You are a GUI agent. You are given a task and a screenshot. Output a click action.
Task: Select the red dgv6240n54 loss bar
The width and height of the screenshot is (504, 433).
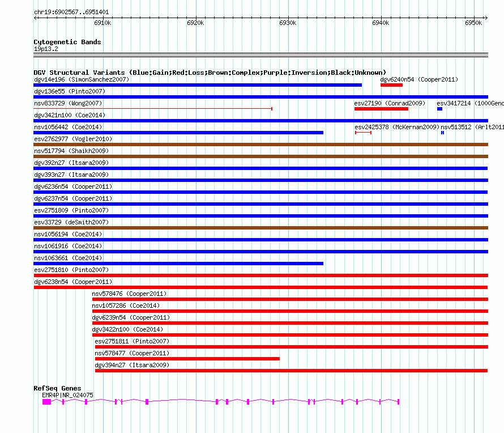tap(391, 85)
